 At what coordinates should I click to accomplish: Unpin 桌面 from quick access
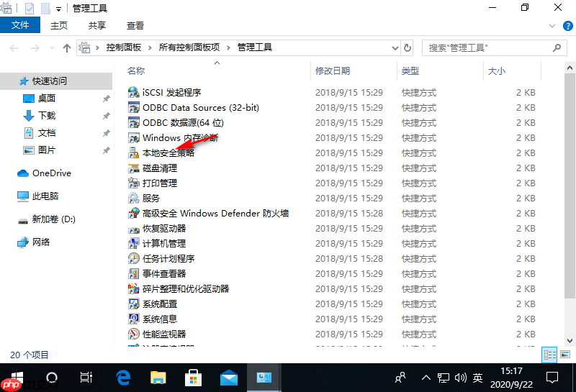(106, 99)
